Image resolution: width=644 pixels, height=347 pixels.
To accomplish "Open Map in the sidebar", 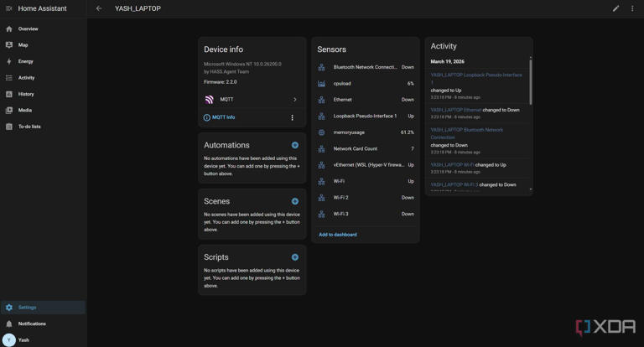I will (43, 45).
